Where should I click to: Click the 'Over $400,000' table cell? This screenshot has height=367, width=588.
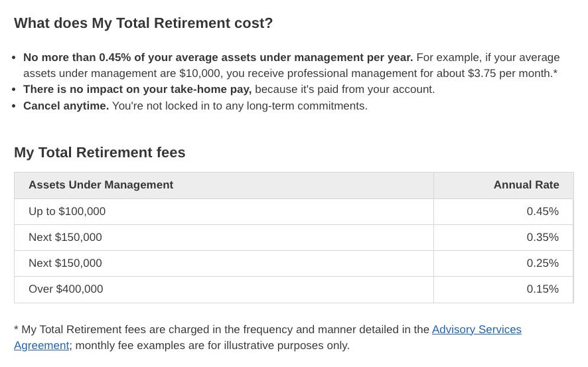tap(66, 289)
